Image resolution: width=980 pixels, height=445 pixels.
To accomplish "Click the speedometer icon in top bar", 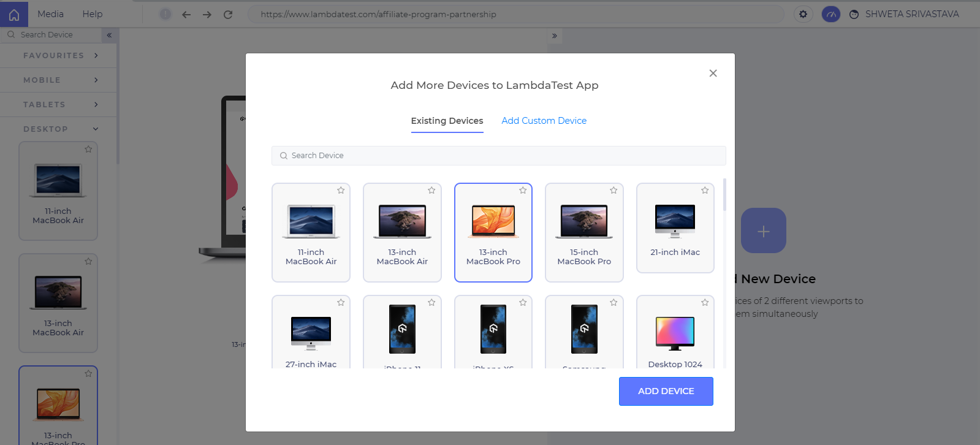I will click(830, 14).
